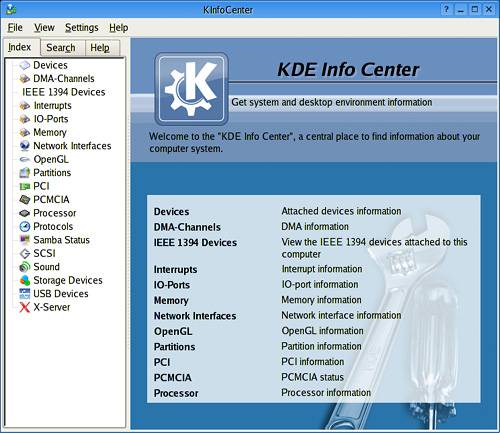Image resolution: width=500 pixels, height=433 pixels.
Task: Open IEEE 1394 Devices link in welcome table
Action: (195, 243)
